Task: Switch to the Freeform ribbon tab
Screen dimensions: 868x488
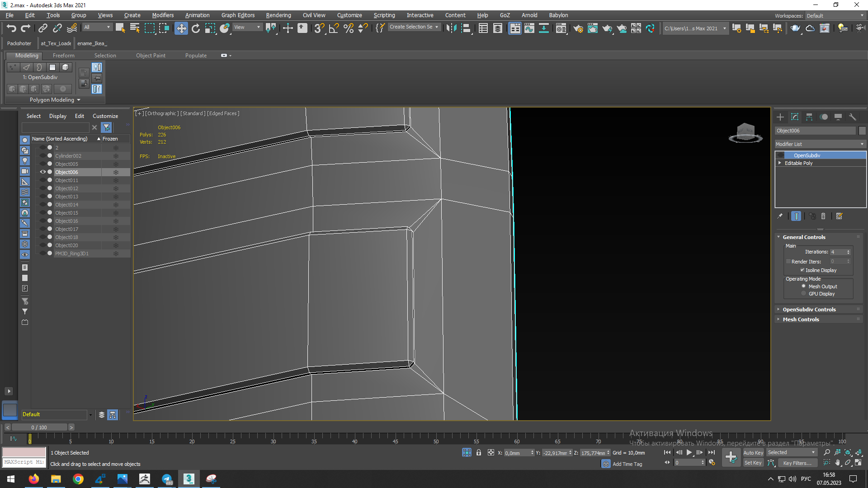Action: [63, 56]
